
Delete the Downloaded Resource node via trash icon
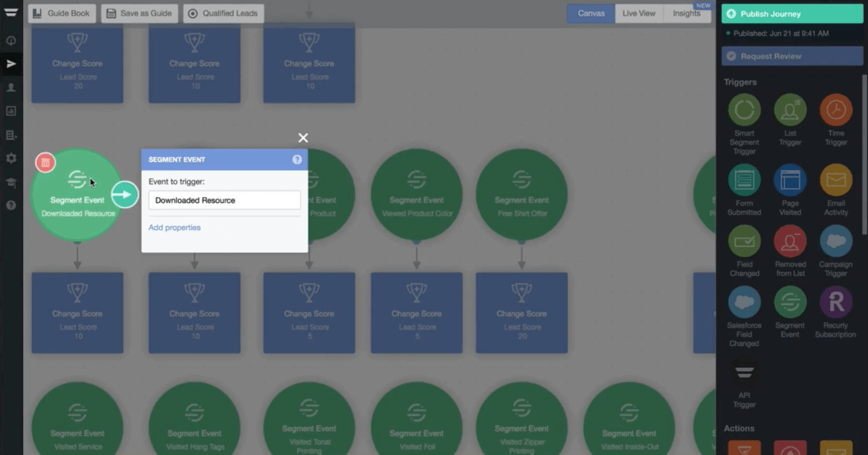[x=45, y=163]
